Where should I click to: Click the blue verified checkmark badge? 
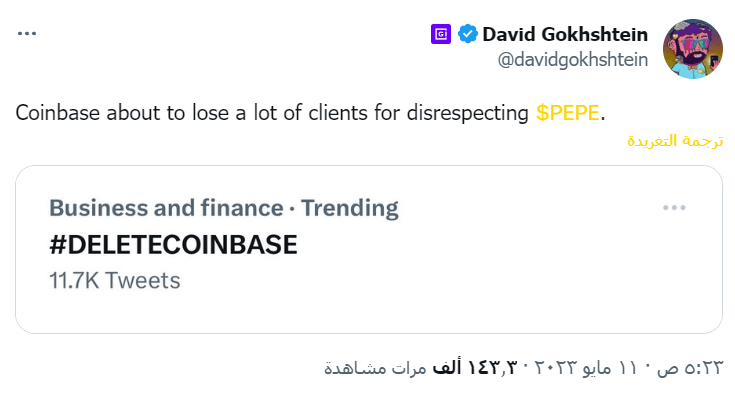tap(467, 34)
